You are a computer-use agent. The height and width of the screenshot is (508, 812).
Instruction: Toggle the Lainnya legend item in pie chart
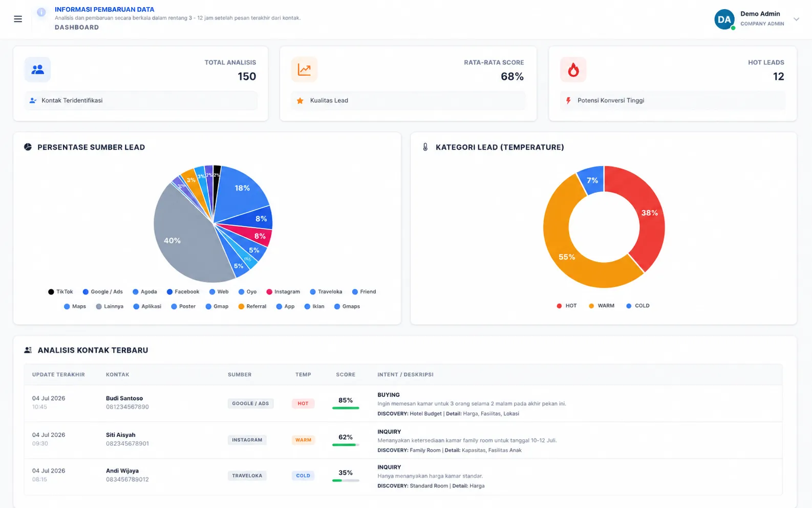coord(110,306)
